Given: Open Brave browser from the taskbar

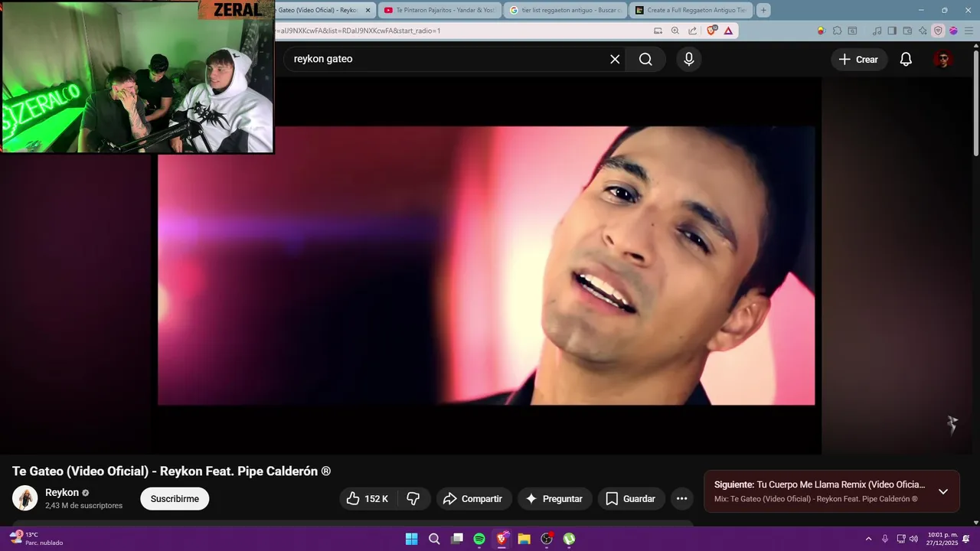Looking at the screenshot, I should point(501,539).
